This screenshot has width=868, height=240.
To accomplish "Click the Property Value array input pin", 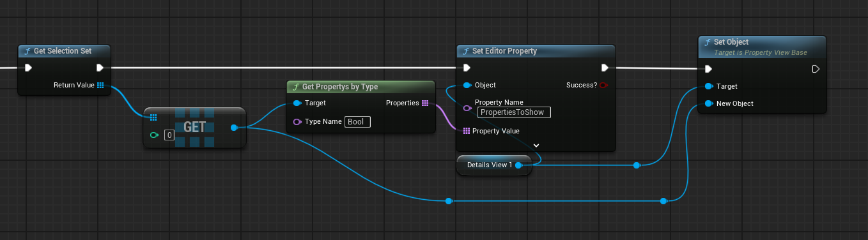I will click(466, 131).
